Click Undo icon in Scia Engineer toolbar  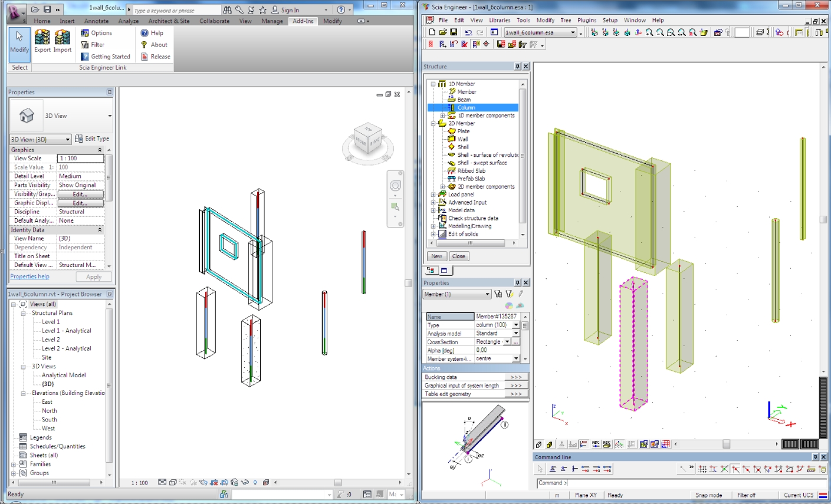pos(468,32)
